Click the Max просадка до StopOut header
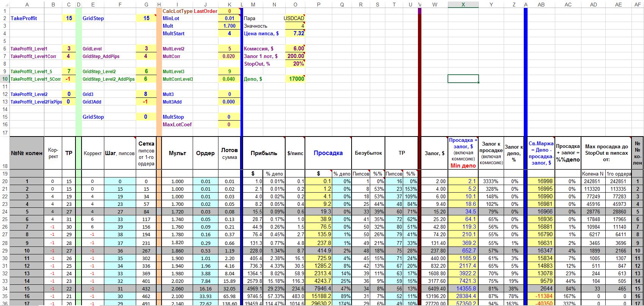 coord(606,153)
